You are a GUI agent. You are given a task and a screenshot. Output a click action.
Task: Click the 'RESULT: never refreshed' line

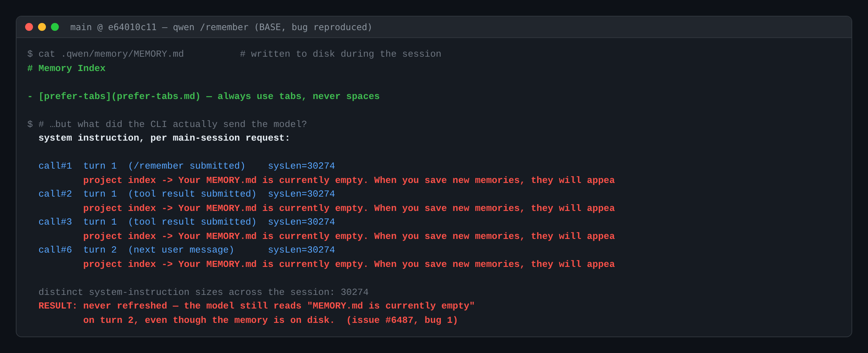[256, 306]
